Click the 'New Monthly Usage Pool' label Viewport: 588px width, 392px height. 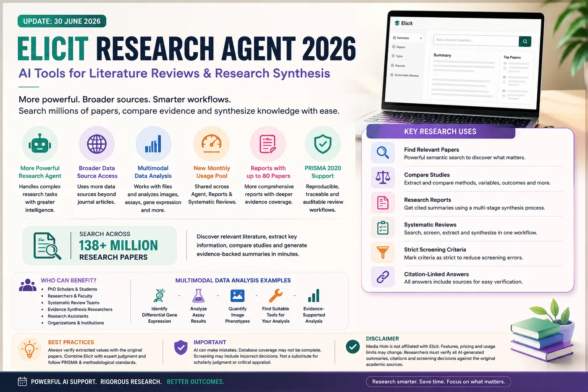(212, 172)
